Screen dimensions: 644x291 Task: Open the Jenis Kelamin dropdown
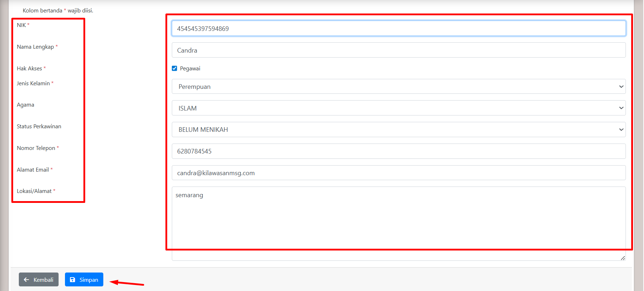pos(398,87)
